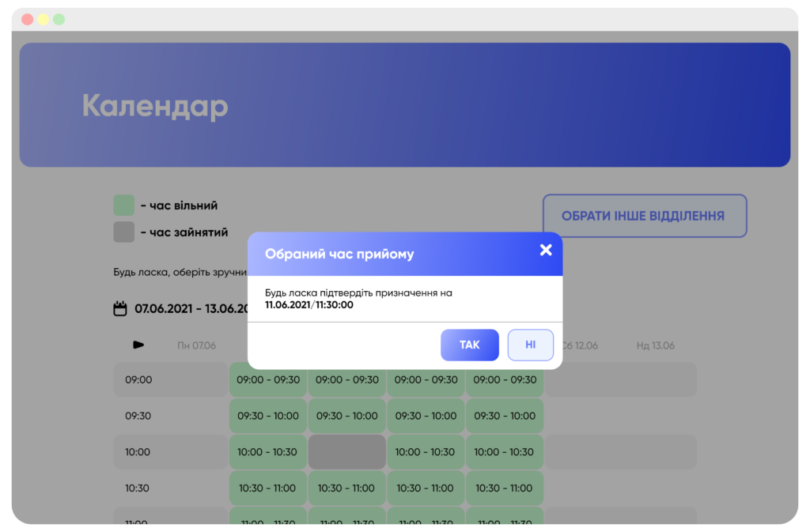Choose 10:30 - 11:00 slot in third green column

(426, 489)
